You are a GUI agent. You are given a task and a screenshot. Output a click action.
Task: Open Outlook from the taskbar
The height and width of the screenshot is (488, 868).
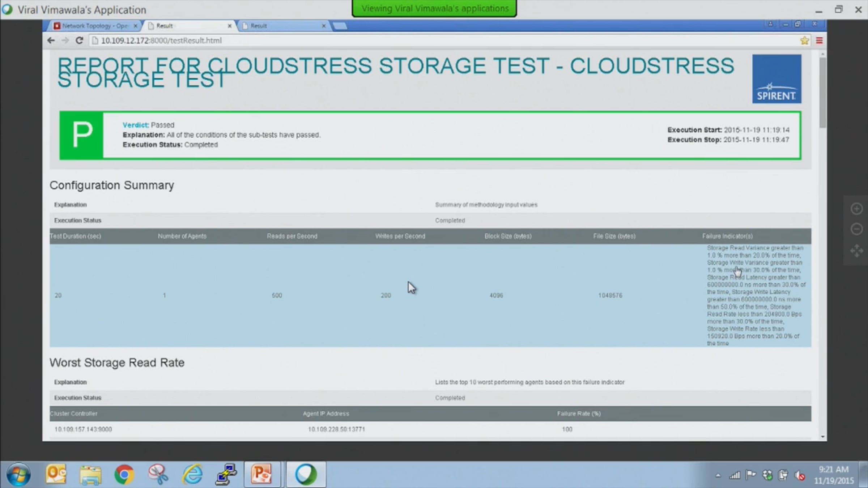tap(56, 474)
